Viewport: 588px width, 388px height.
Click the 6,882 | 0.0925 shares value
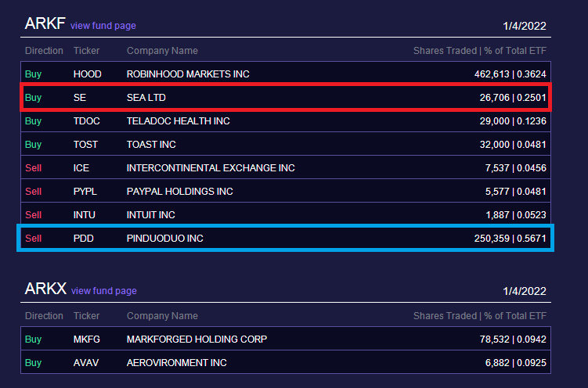(x=516, y=363)
